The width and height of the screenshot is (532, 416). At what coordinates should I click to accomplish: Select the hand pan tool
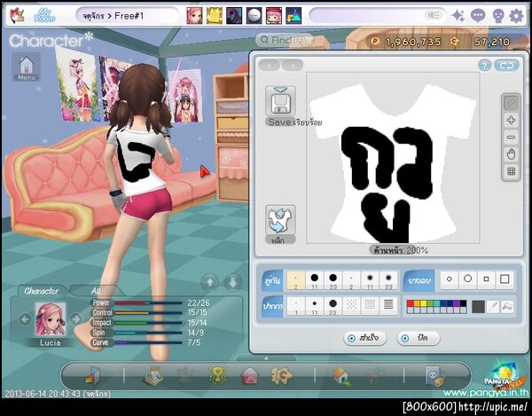pyautogui.click(x=511, y=154)
